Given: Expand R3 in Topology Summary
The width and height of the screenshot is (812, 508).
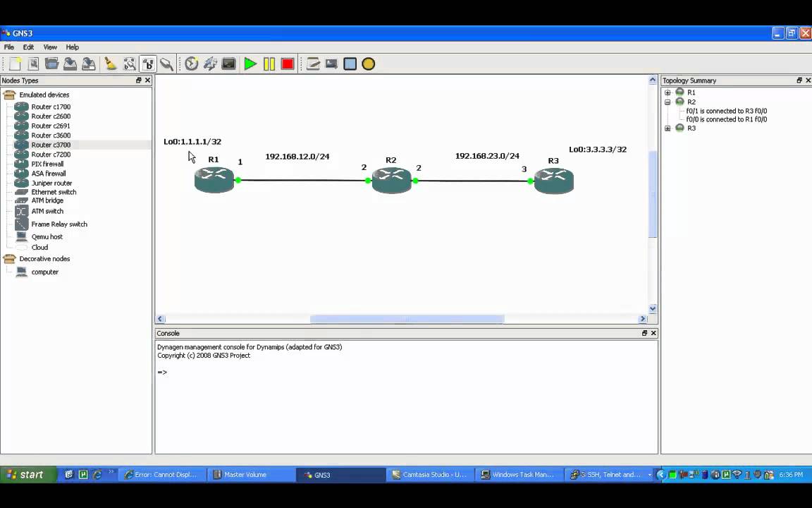Looking at the screenshot, I should (668, 128).
